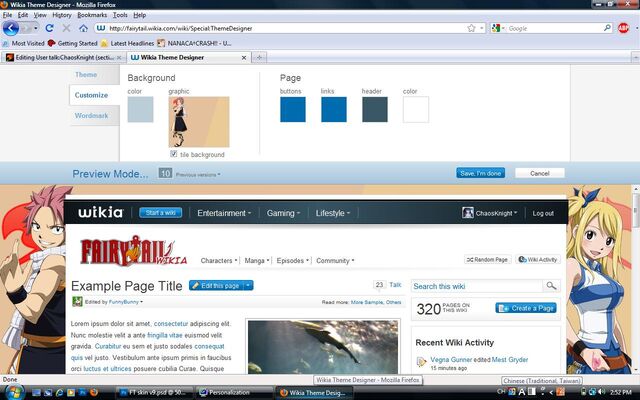Switch to Editing User talk:ChaosKnight tab
The width and height of the screenshot is (640, 400).
pyautogui.click(x=64, y=58)
